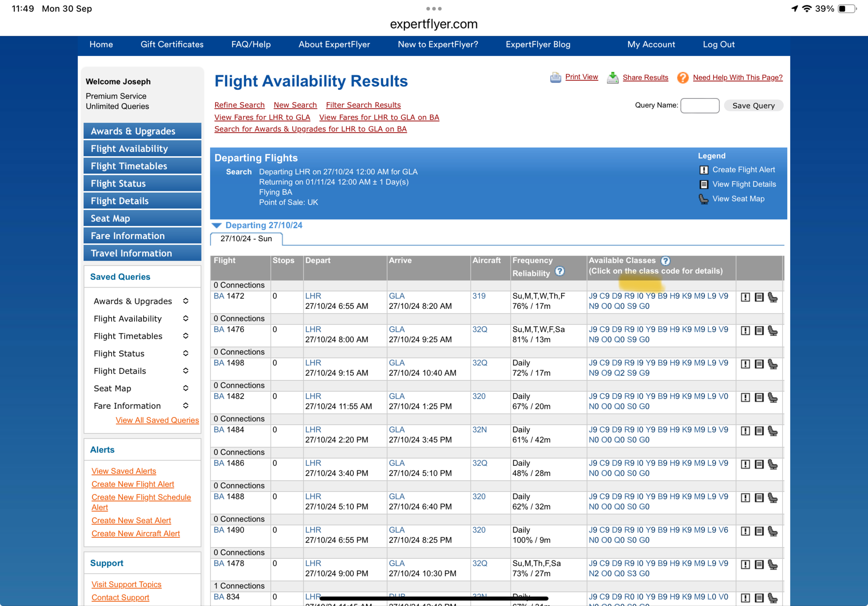
Task: Click the orange help question mark icon
Action: (x=683, y=78)
